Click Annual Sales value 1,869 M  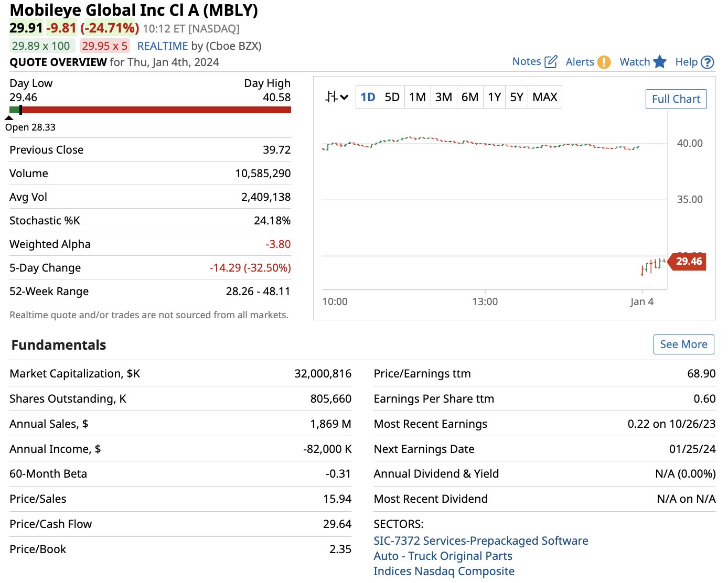click(x=330, y=424)
